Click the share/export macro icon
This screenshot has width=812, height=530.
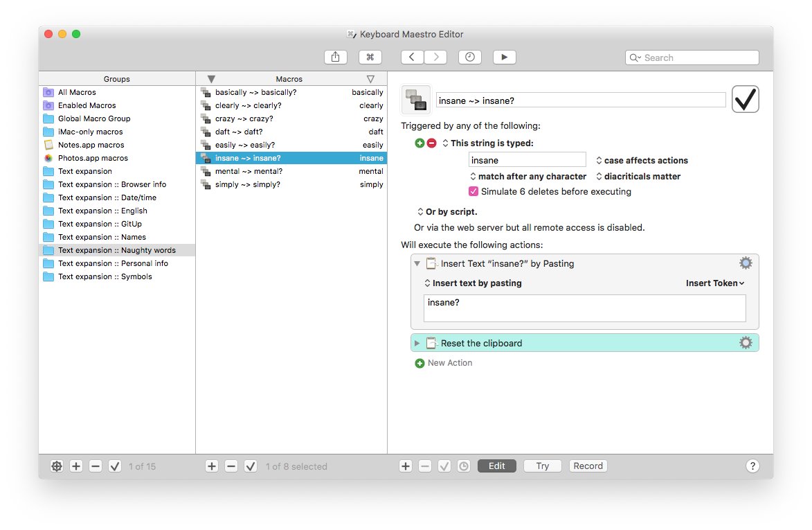(336, 57)
